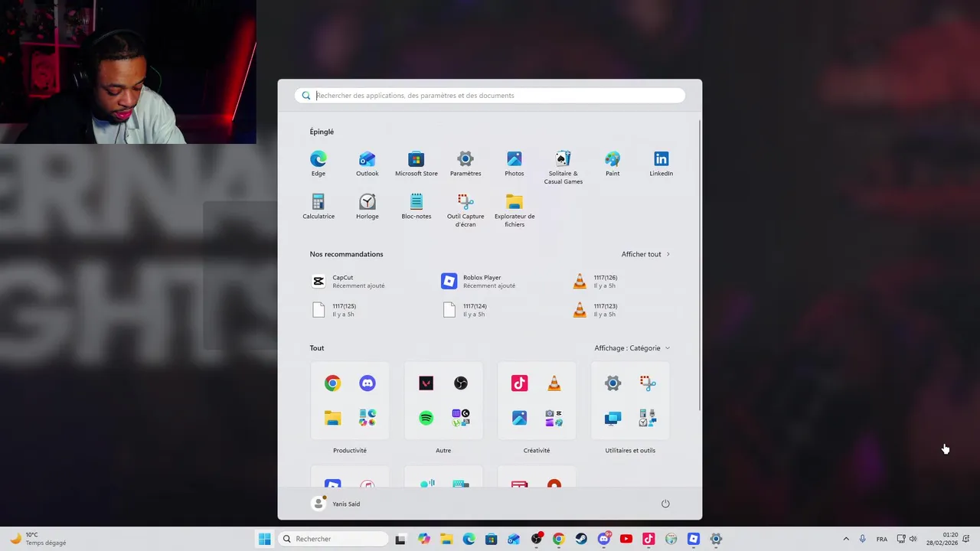
Task: Click the taskbar Rechercher search box
Action: (332, 539)
